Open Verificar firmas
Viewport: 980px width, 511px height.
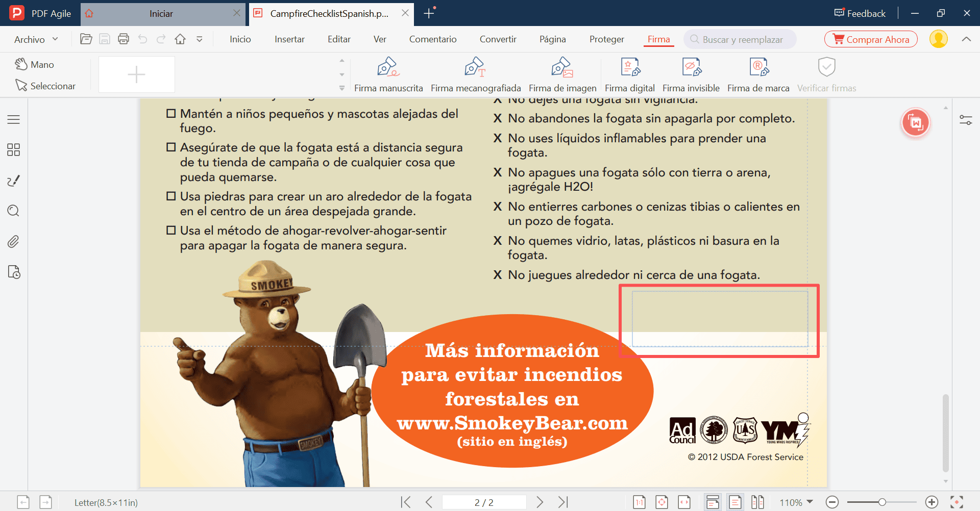click(826, 73)
